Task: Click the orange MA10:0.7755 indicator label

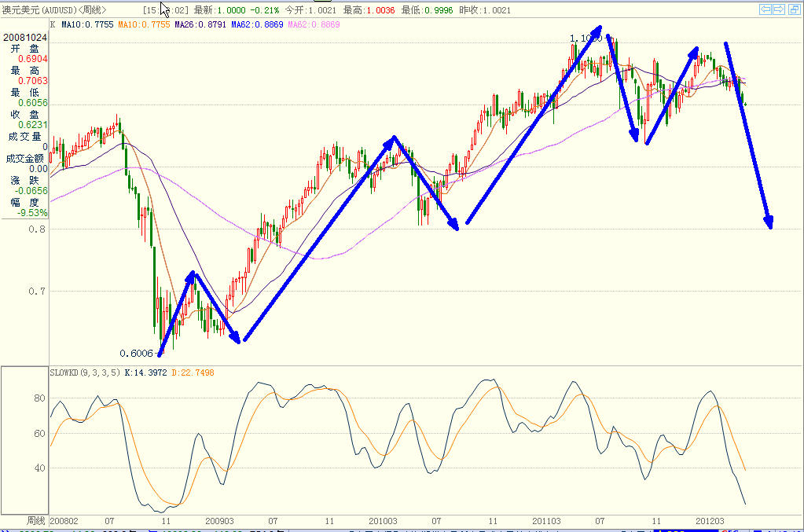Action: [x=144, y=24]
